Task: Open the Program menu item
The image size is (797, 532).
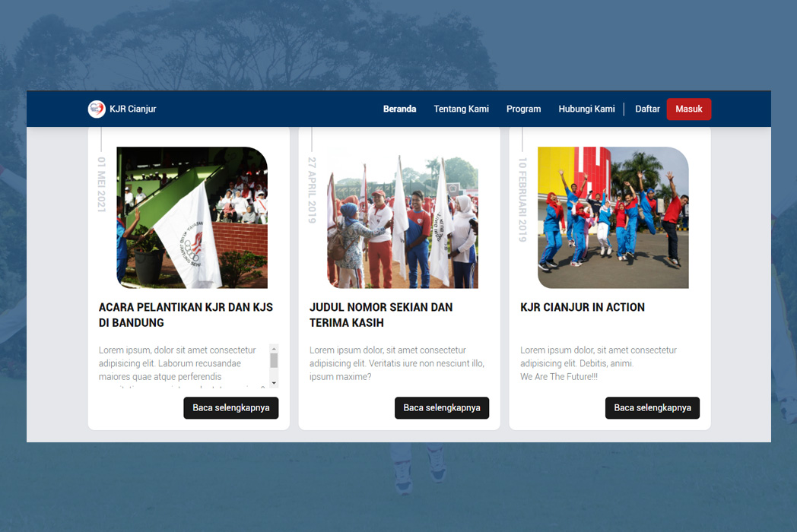Action: pyautogui.click(x=523, y=109)
